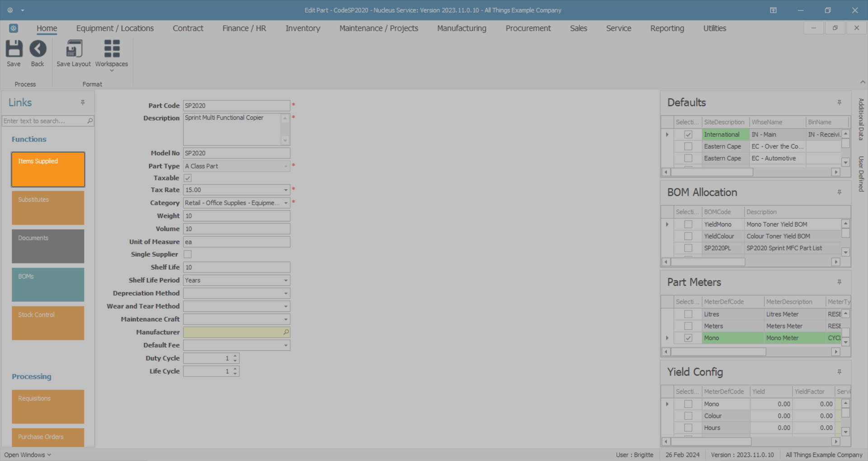Click the ribbon display options icon
Image resolution: width=868 pixels, height=461 pixels.
pos(773,10)
